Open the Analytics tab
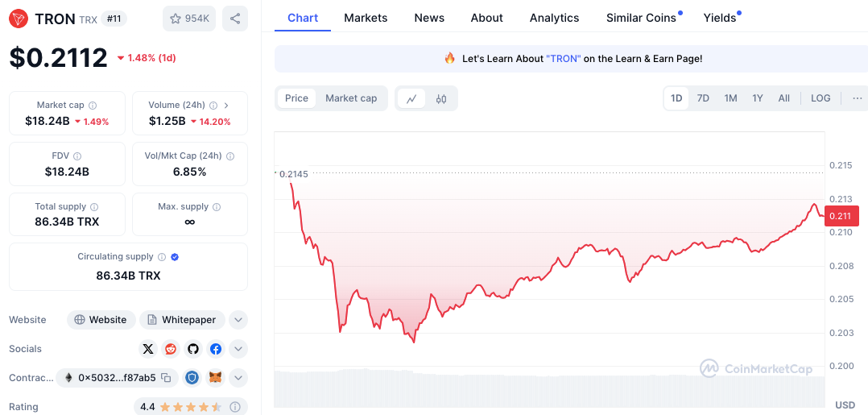This screenshot has width=868, height=415. point(554,18)
